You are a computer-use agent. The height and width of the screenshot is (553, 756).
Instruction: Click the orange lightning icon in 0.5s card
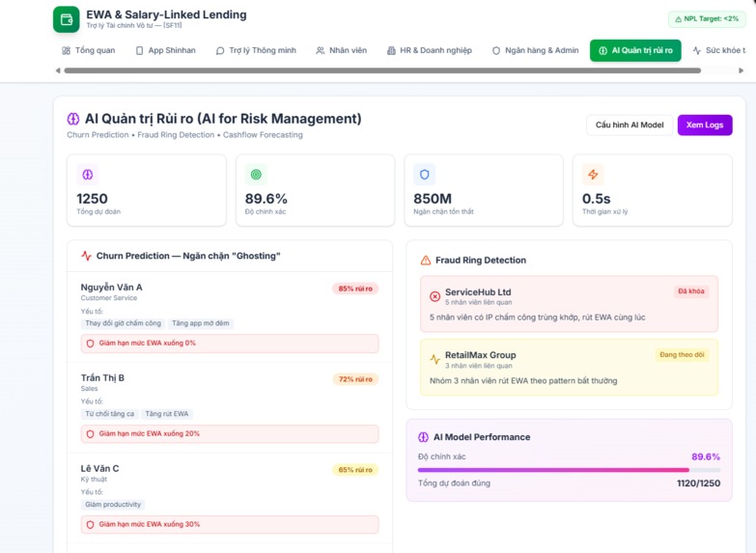pos(593,175)
